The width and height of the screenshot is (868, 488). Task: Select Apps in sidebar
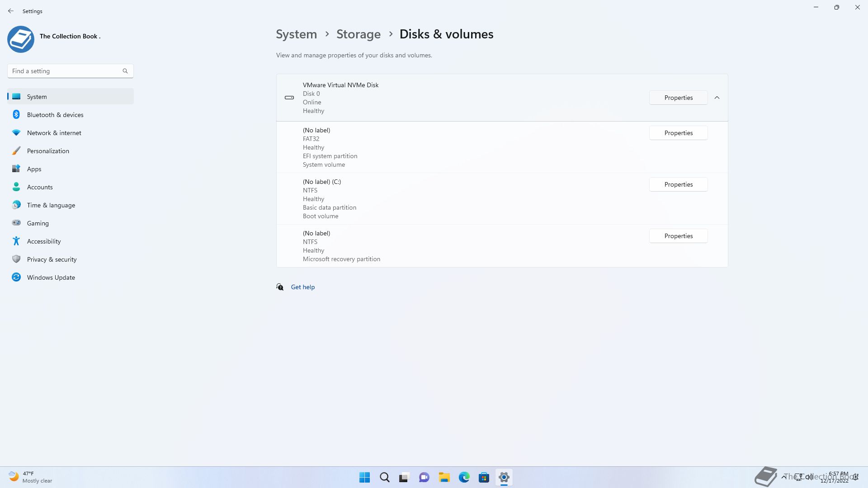point(71,169)
